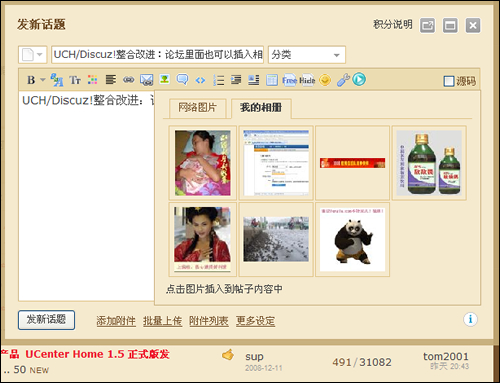Open the 批量上传 link
500x383 pixels.
162,321
